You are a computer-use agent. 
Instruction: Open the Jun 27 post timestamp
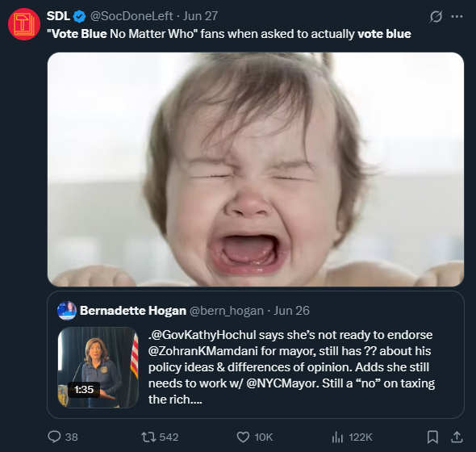(200, 16)
